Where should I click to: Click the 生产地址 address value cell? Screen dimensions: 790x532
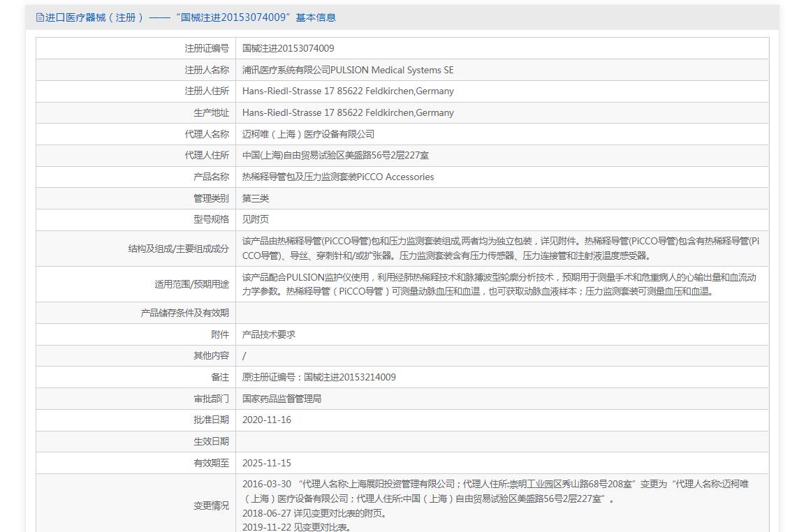click(x=348, y=112)
